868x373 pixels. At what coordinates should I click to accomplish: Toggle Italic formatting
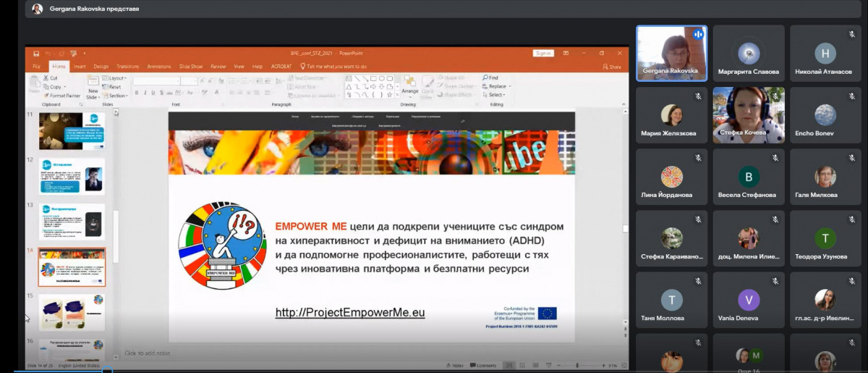(x=145, y=93)
